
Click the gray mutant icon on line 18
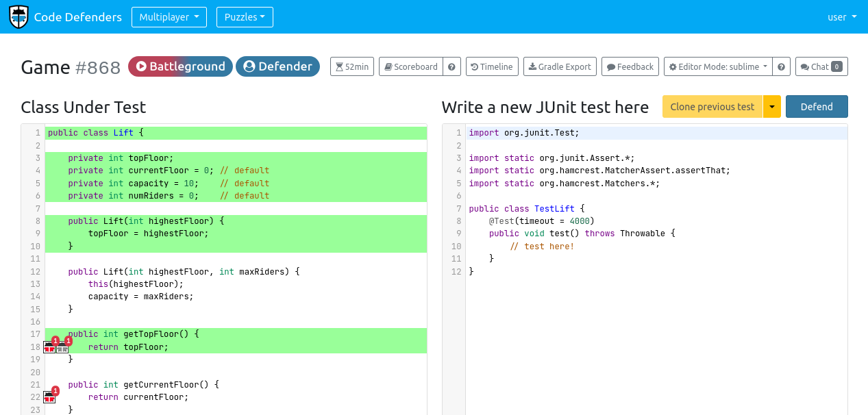62,348
